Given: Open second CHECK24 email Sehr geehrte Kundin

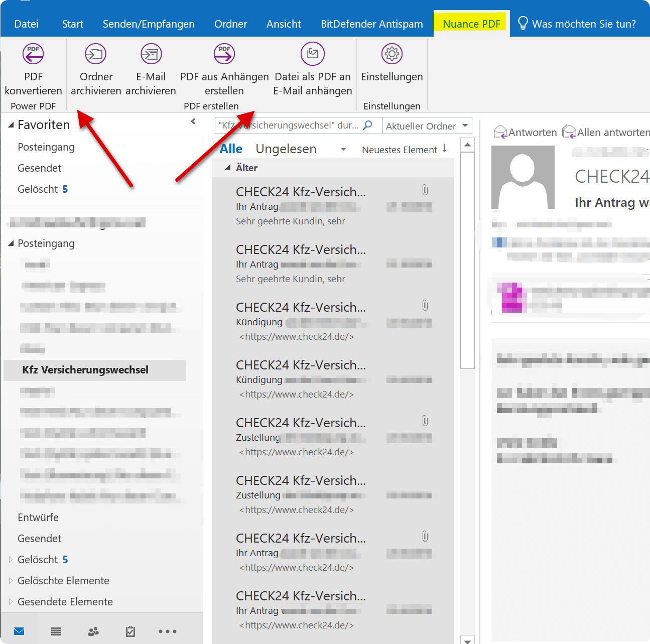Looking at the screenshot, I should point(333,264).
